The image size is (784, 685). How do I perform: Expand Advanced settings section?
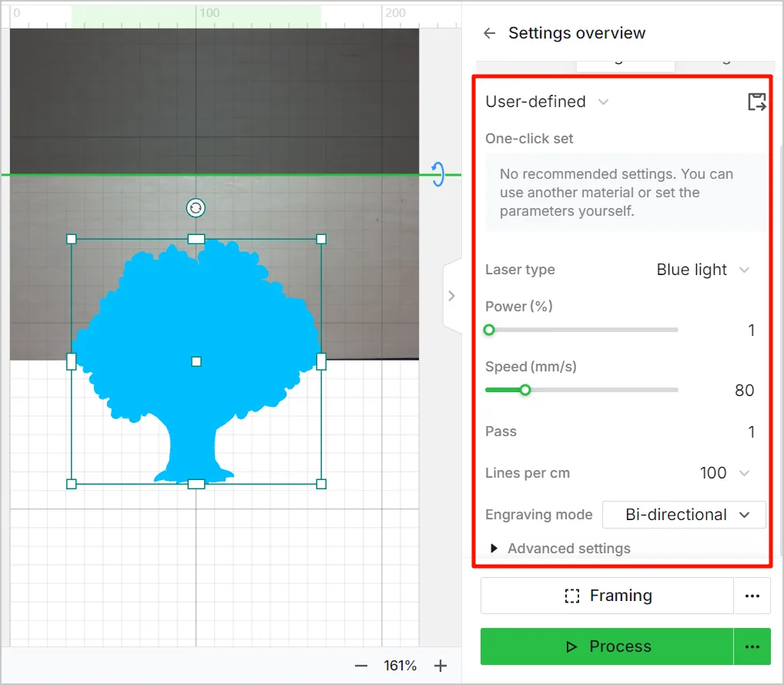pos(560,549)
